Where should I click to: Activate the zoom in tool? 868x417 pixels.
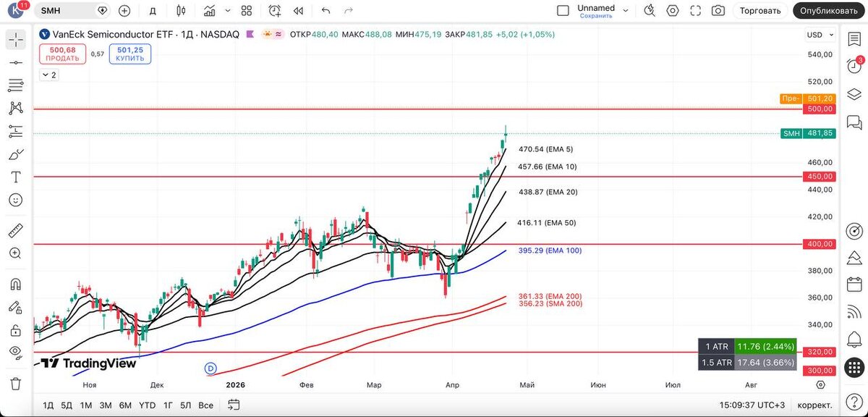16,253
